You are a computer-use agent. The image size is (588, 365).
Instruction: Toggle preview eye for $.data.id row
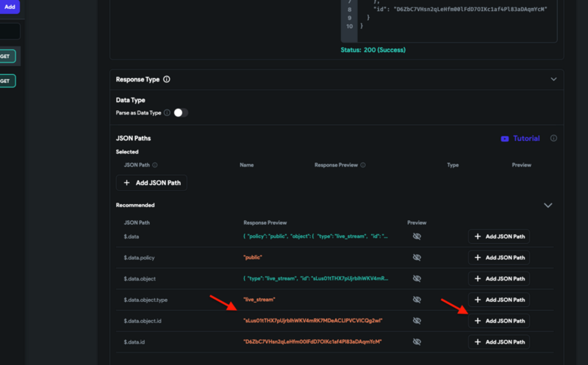pos(417,341)
